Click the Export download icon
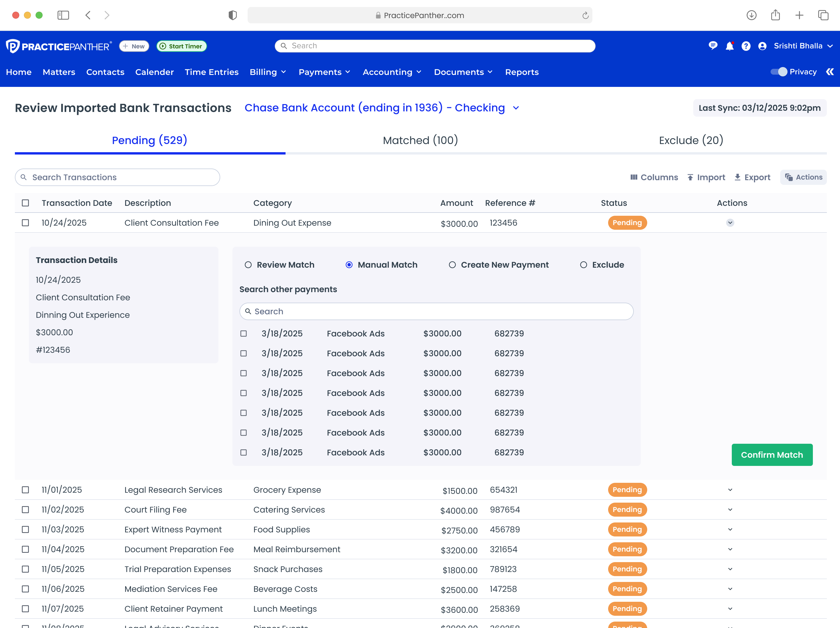This screenshot has height=628, width=840. click(737, 177)
